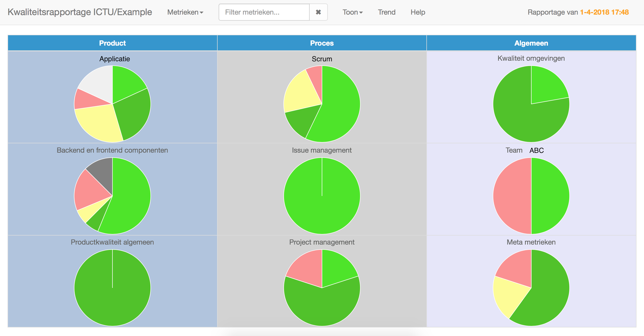Clear the metric filter with X button
Viewport: 644px width, 336px height.
click(x=318, y=12)
